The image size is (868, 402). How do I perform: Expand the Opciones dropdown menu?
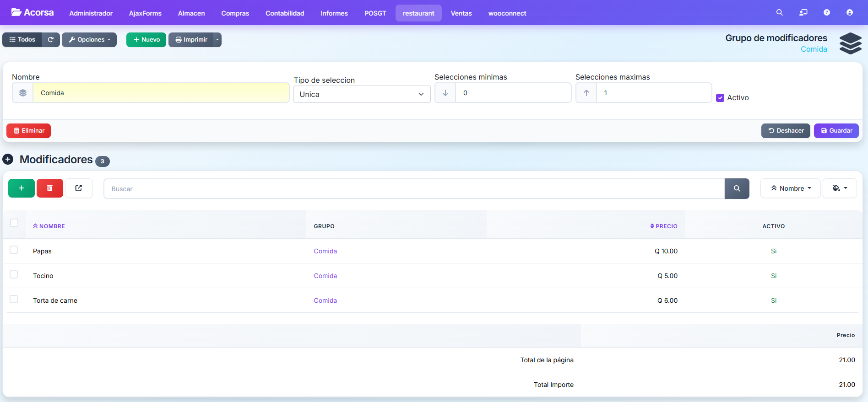[x=89, y=40]
